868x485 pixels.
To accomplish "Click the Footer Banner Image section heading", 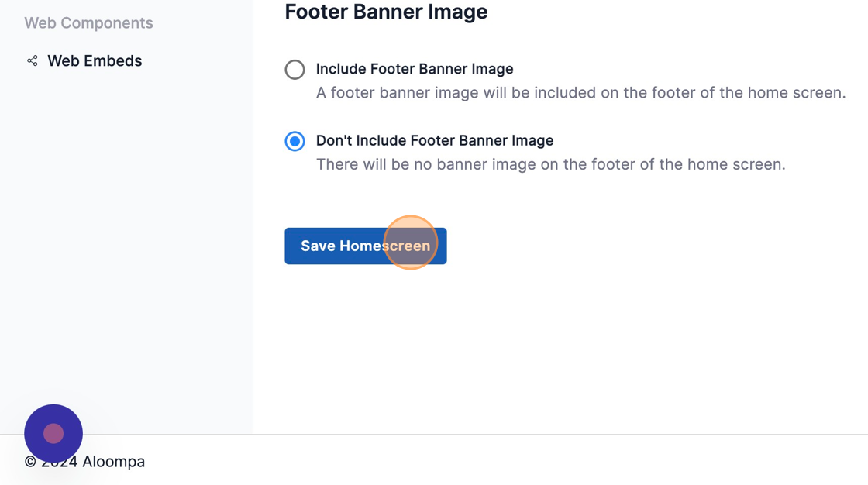I will [386, 12].
